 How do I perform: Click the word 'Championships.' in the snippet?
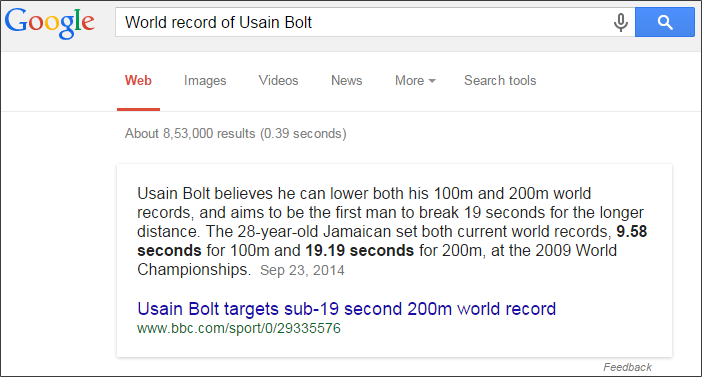194,270
